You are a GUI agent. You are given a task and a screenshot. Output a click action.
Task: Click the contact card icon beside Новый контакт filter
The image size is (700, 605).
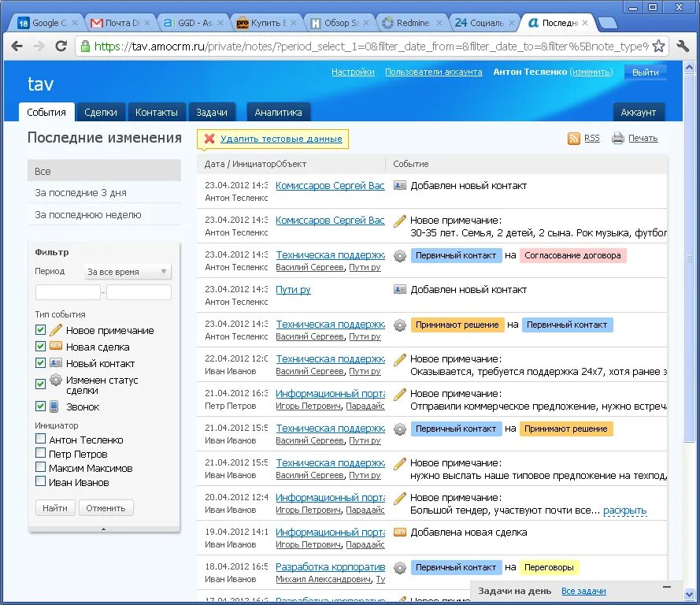(x=56, y=362)
